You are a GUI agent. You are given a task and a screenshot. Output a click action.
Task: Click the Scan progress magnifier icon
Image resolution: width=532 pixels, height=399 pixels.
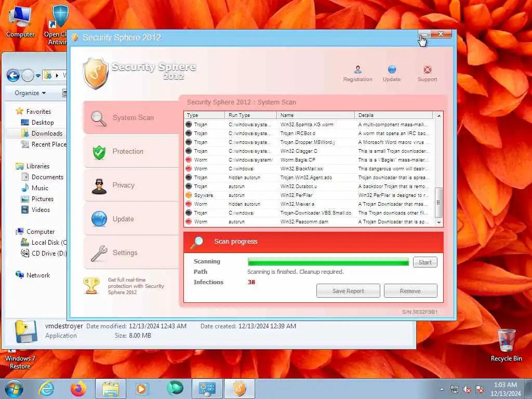click(197, 242)
